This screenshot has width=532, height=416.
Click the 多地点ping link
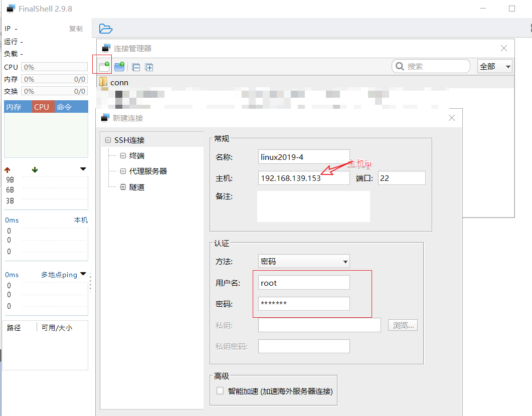59,275
